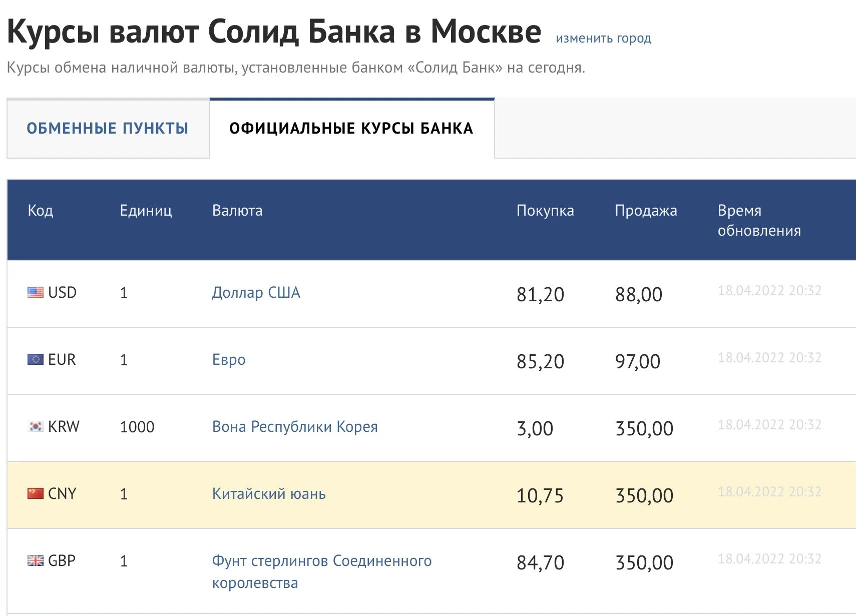Click the KRW sell rate 350,00

644,428
